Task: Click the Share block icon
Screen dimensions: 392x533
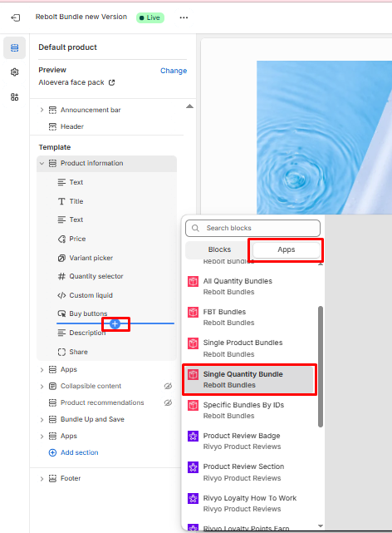Action: (61, 352)
